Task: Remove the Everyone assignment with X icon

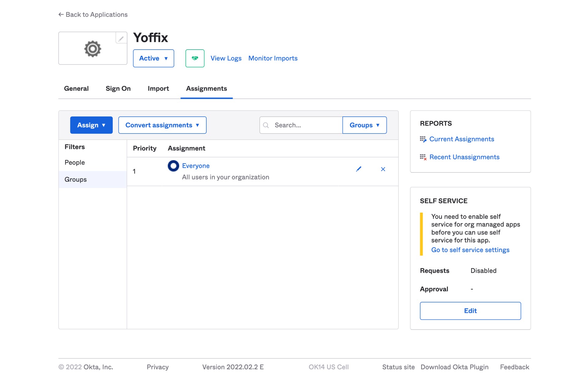Action: coord(383,169)
